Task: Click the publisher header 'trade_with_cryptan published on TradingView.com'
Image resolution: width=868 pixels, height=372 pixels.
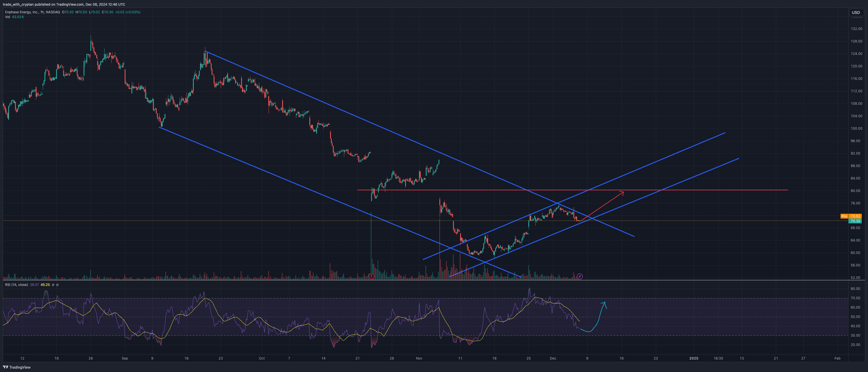Action: click(x=43, y=4)
